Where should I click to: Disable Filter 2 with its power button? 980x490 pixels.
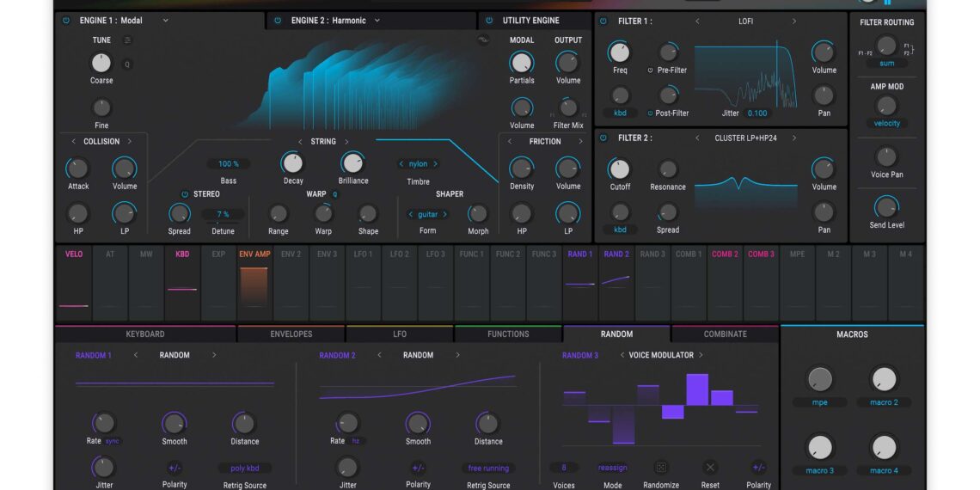603,138
